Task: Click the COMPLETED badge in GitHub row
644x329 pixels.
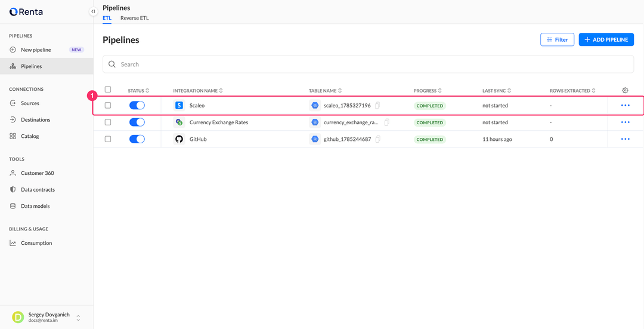Action: click(x=429, y=139)
